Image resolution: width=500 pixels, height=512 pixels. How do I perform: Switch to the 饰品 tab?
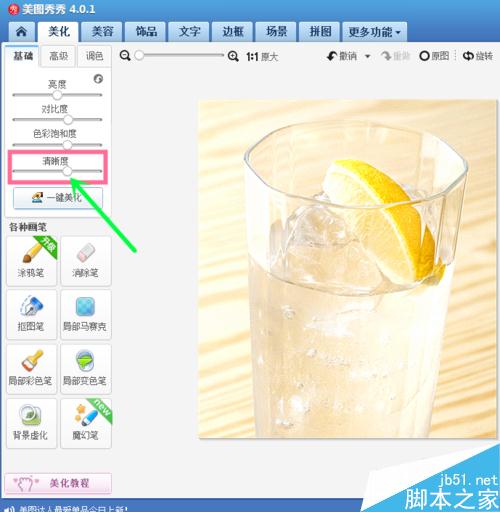146,32
